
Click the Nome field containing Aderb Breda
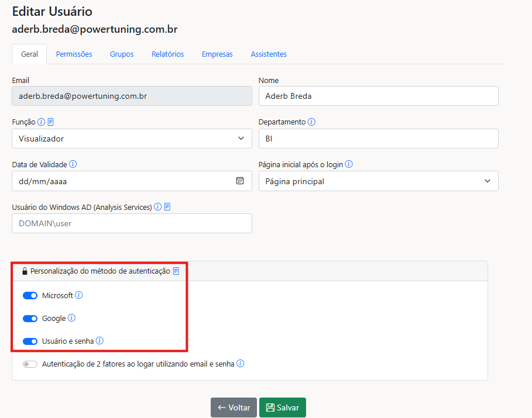coord(378,96)
